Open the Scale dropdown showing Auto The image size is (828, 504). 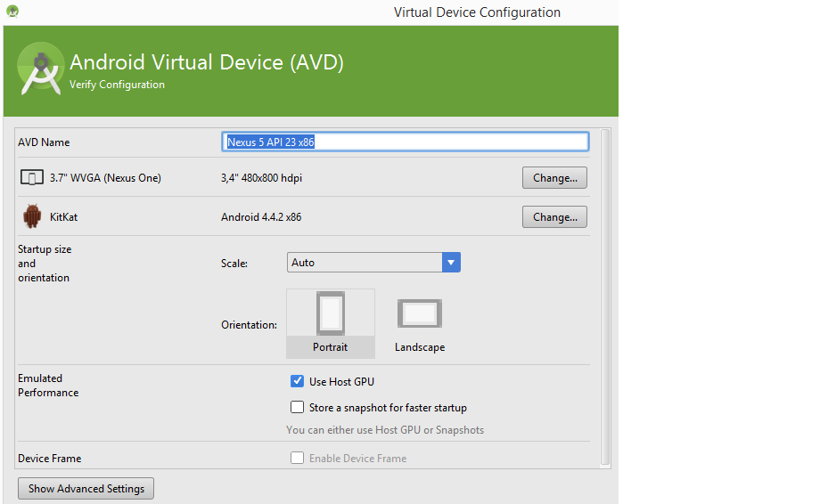(373, 263)
